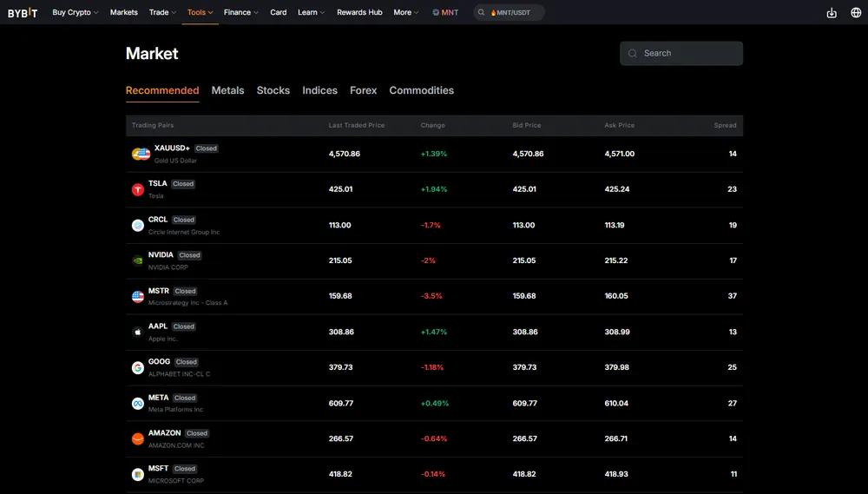
Task: Open the Markets page
Action: (x=123, y=12)
